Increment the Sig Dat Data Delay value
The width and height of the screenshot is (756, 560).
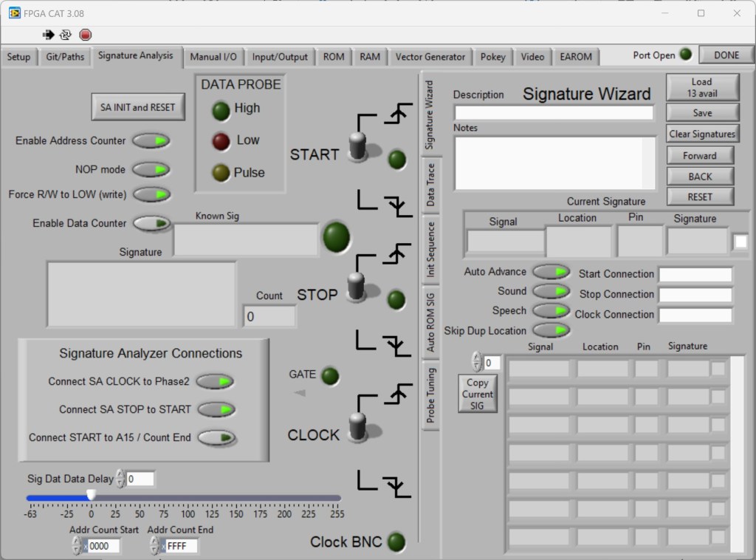120,475
